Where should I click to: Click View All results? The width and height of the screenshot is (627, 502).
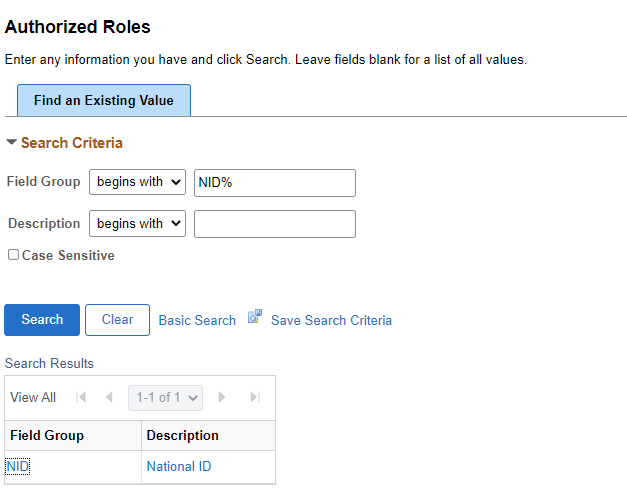point(33,398)
